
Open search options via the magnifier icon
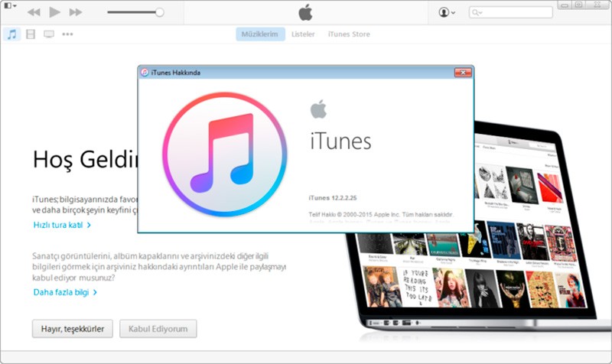coord(477,12)
